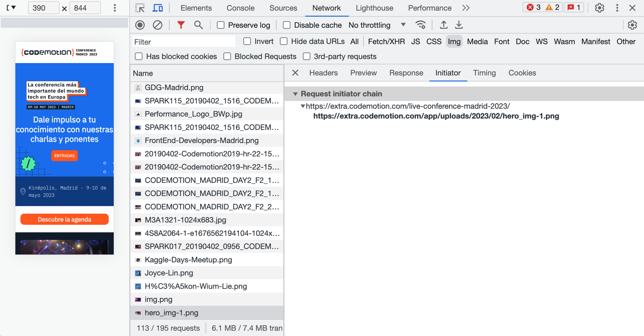The image size is (644, 336).
Task: Clear the network log
Action: (157, 25)
